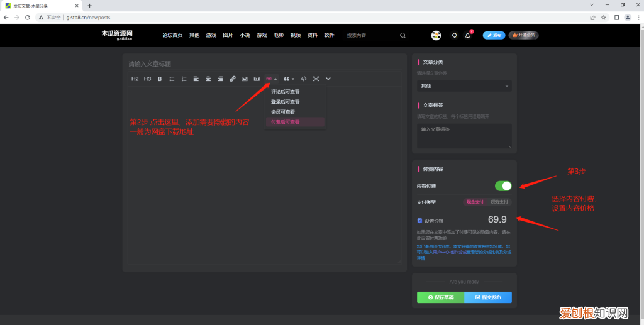Image resolution: width=644 pixels, height=325 pixels.
Task: Click the article title input field
Action: pyautogui.click(x=252, y=64)
